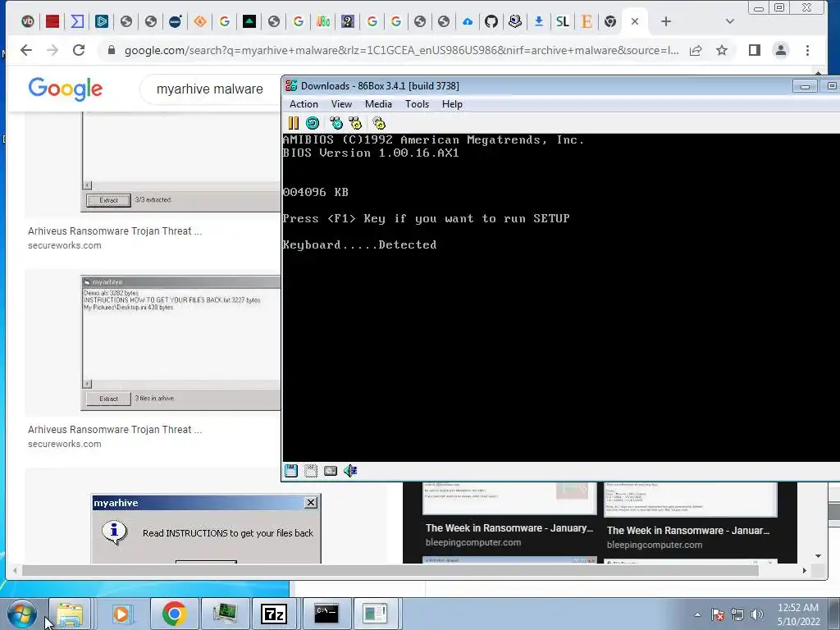Open Windows Media Player from taskbar
Screen dimensions: 840x630
point(121,614)
